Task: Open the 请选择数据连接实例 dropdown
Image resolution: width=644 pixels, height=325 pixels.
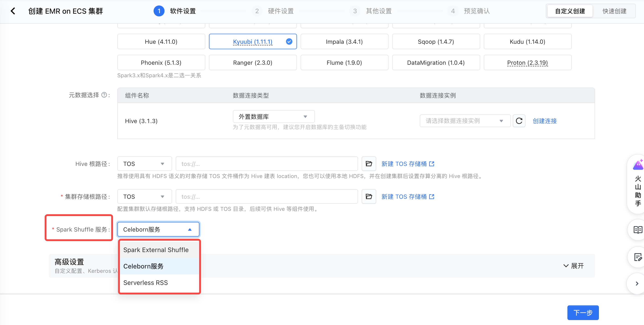Action: point(465,121)
